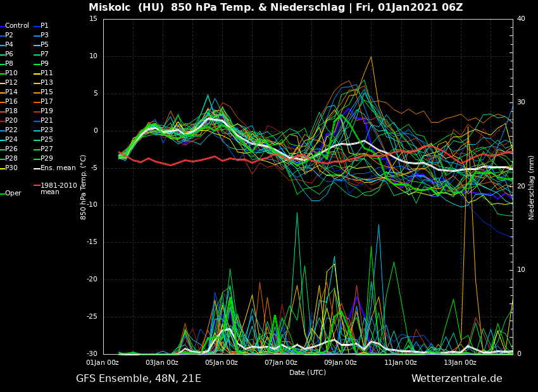The width and height of the screenshot is (538, 392).
Task: Click the Miskolc chart title
Action: point(275,8)
